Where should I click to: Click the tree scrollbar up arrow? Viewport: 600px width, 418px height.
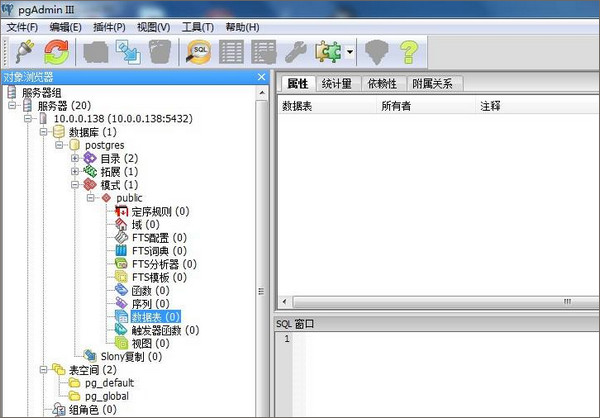262,93
